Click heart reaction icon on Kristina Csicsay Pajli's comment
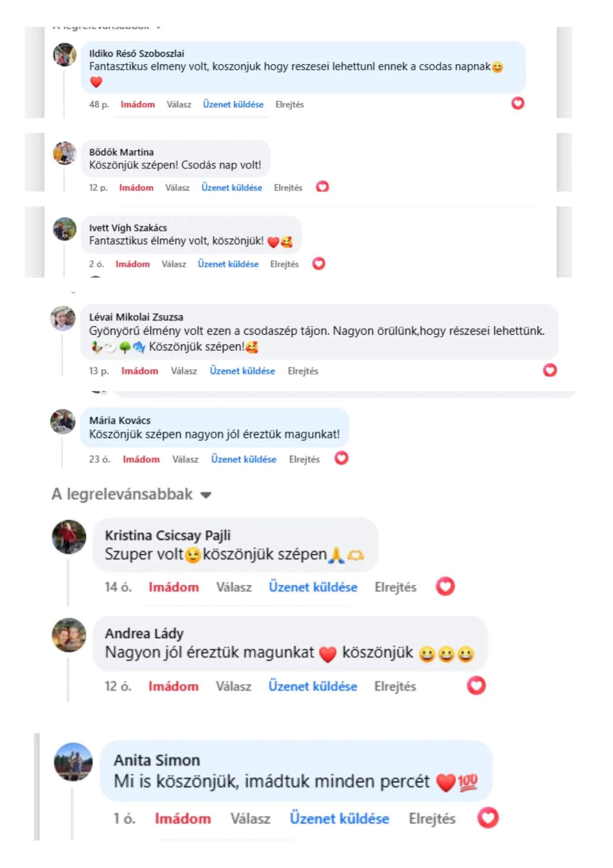613x868 pixels. [x=445, y=586]
